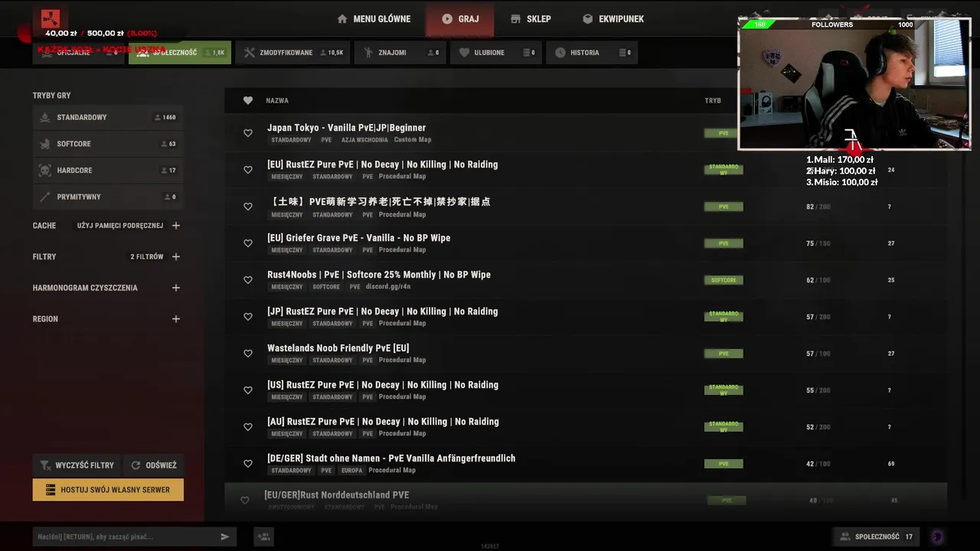The width and height of the screenshot is (980, 551).
Task: Switch to the Graj tab
Action: pyautogui.click(x=460, y=18)
